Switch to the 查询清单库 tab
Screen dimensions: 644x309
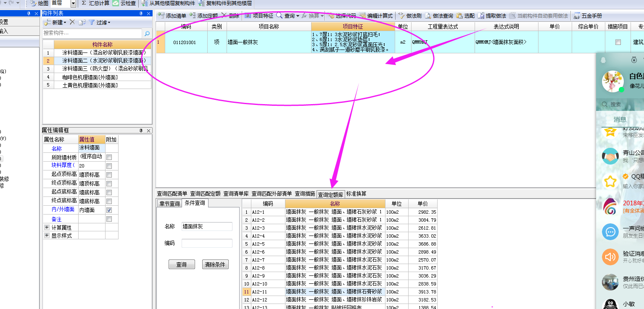coord(236,194)
